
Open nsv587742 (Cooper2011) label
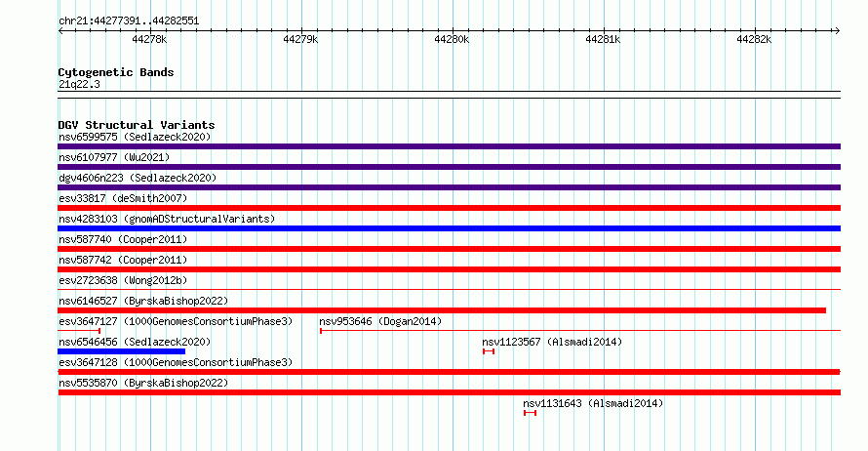(x=123, y=260)
